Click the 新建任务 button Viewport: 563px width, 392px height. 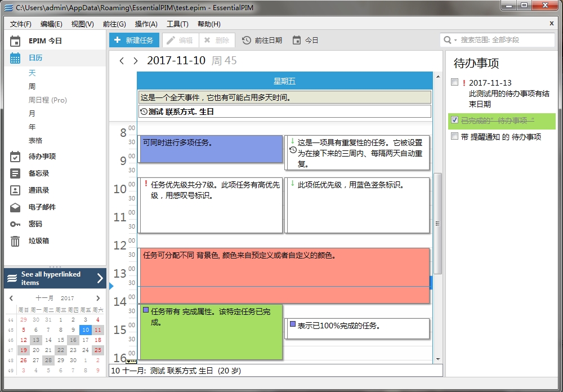[133, 41]
